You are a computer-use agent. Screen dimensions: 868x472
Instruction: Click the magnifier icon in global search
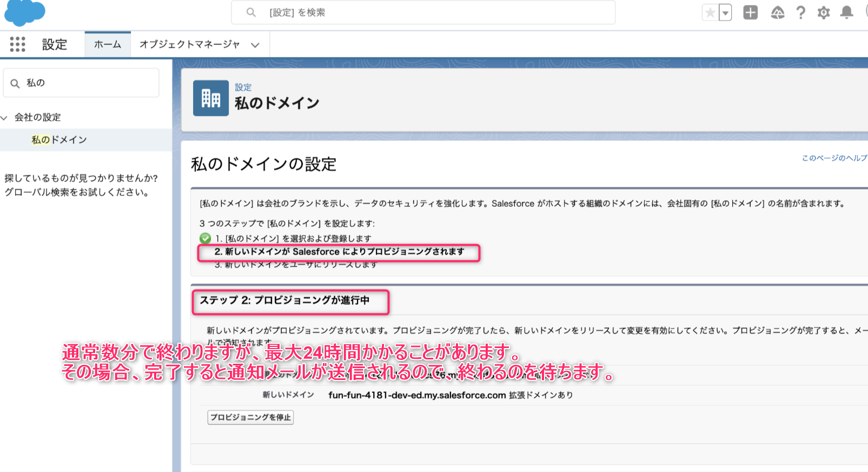(251, 12)
